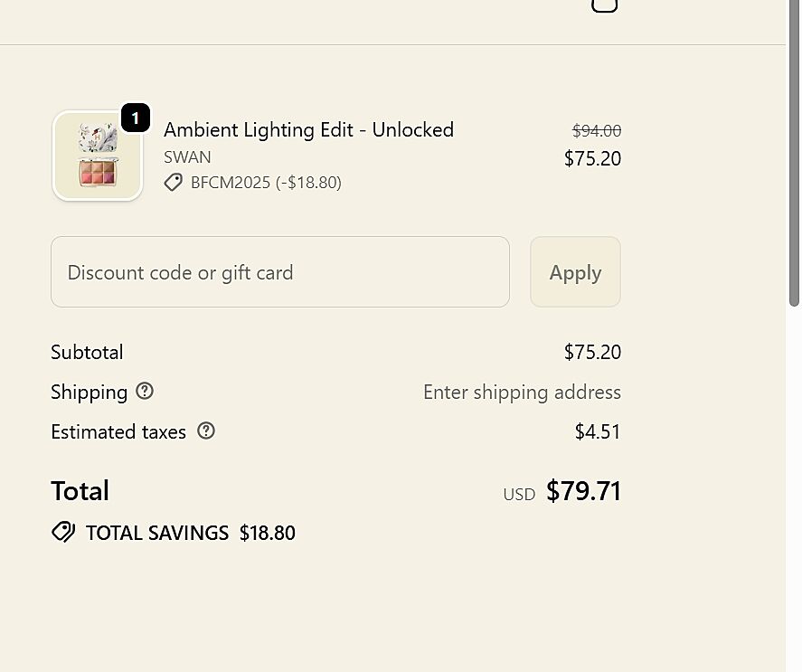This screenshot has width=802, height=672.
Task: Click the tag icon beside BFCM2025
Action: point(173,183)
